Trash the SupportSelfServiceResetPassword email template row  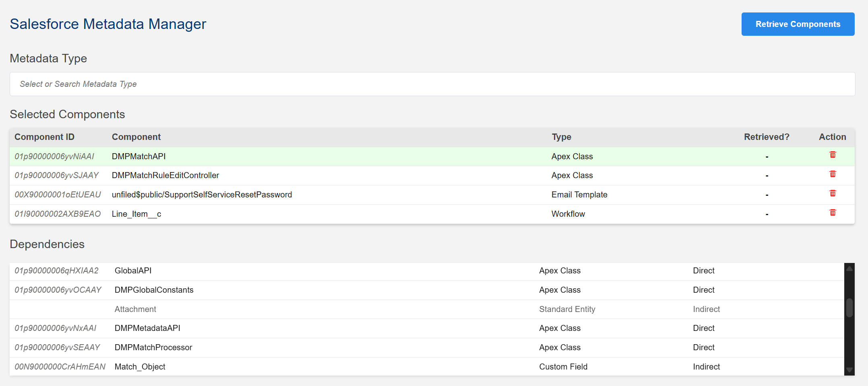click(x=833, y=193)
